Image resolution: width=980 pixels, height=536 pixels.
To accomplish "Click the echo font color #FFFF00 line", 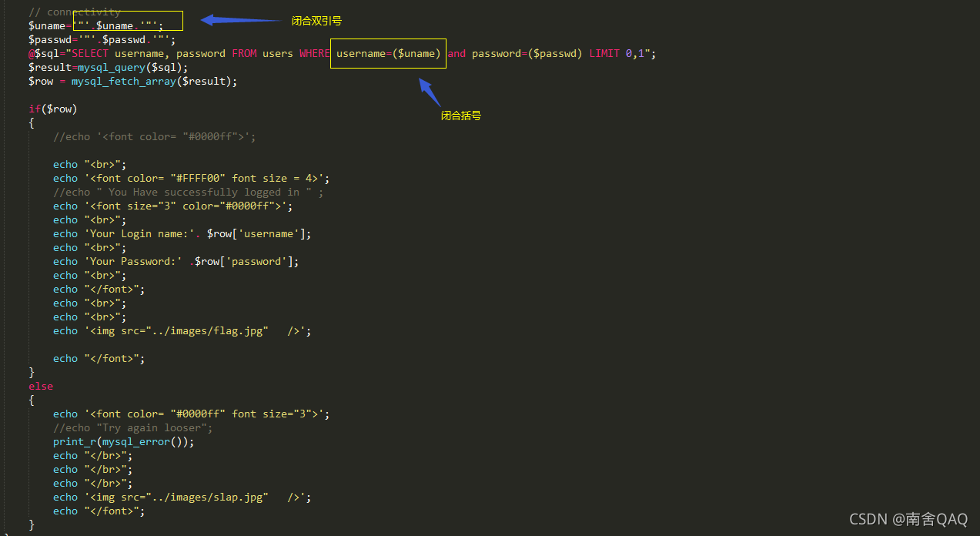I will tap(192, 178).
